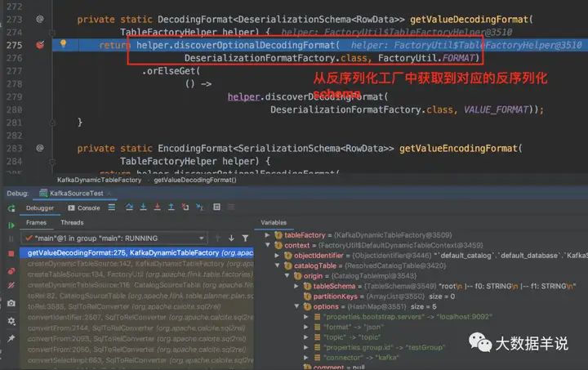Collapse the origin node
The width and height of the screenshot is (588, 370).
coord(287,276)
